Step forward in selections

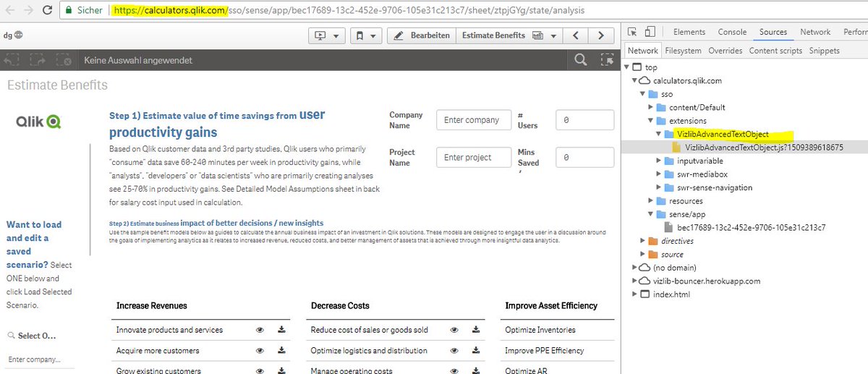click(38, 61)
